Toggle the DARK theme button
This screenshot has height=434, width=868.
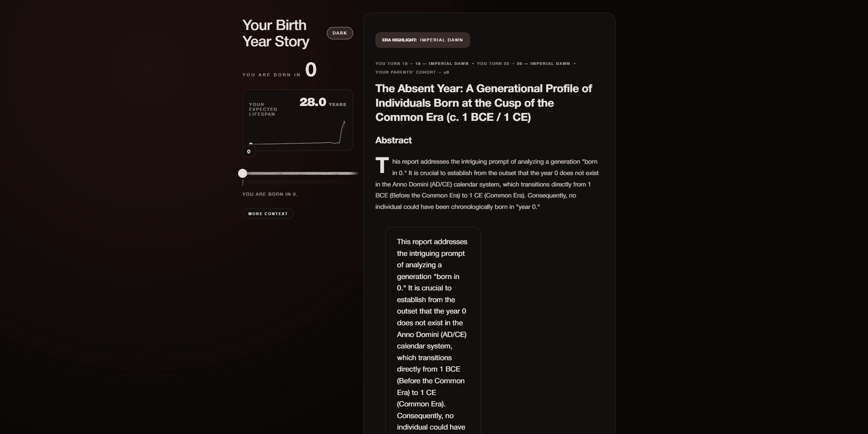pyautogui.click(x=340, y=33)
